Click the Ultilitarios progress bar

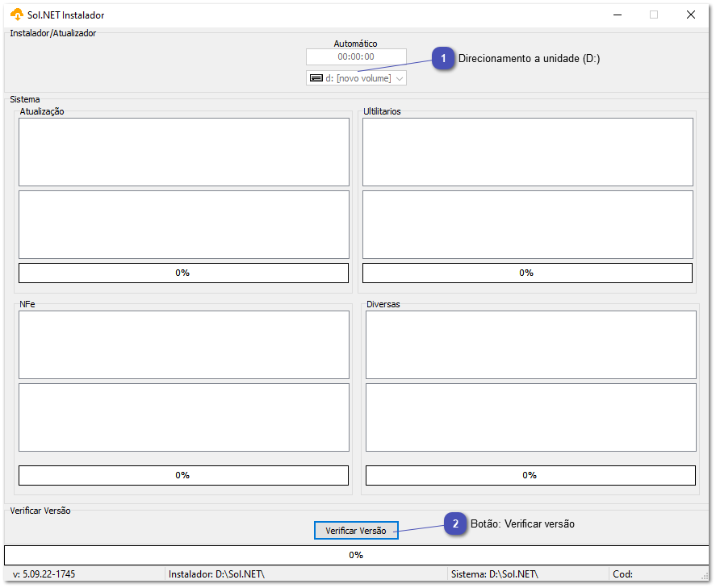pos(527,273)
